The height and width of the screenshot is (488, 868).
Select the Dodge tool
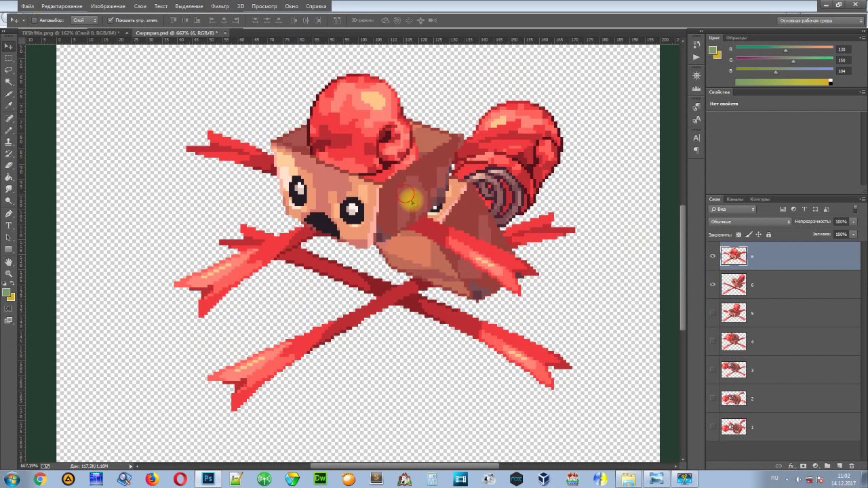[9, 201]
